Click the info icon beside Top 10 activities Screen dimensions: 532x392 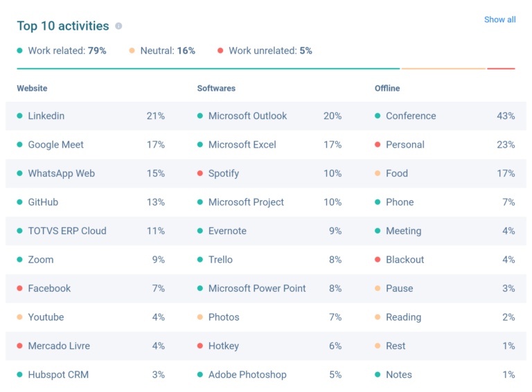(118, 26)
